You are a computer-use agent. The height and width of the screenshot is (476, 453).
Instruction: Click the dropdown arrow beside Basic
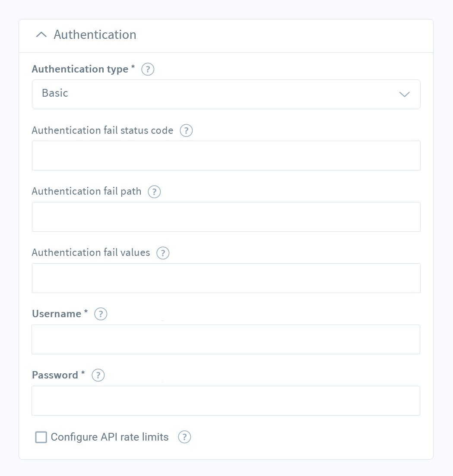pyautogui.click(x=404, y=94)
